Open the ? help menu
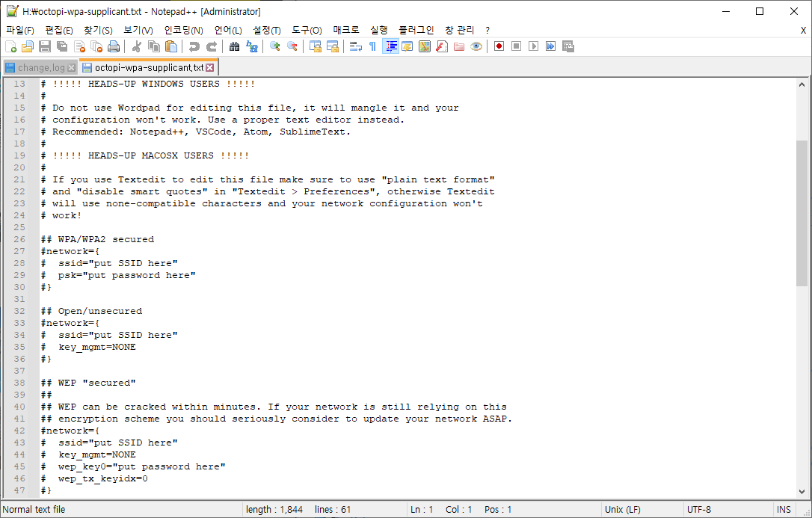Screen dimensions: 812x518 (x=487, y=30)
